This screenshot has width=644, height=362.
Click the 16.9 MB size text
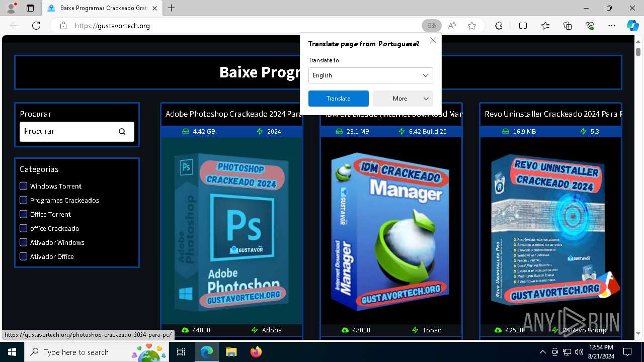[x=524, y=132]
